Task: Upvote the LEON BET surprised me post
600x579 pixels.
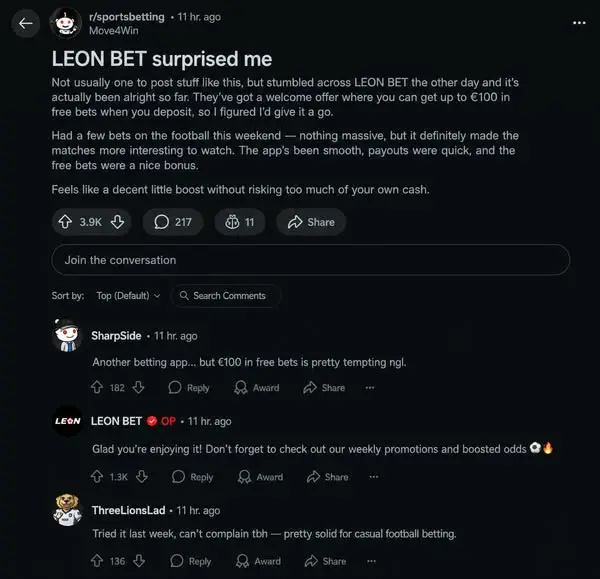Action: click(x=65, y=222)
